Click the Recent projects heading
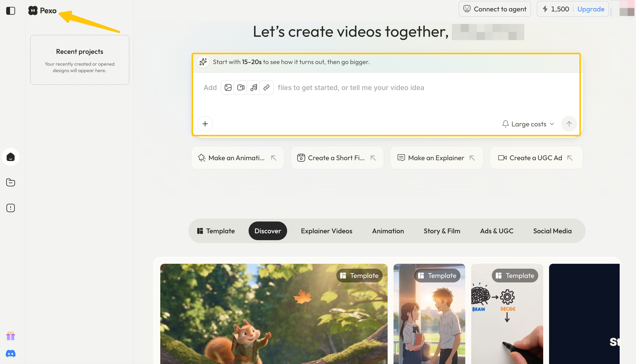This screenshot has height=364, width=636. click(x=79, y=51)
